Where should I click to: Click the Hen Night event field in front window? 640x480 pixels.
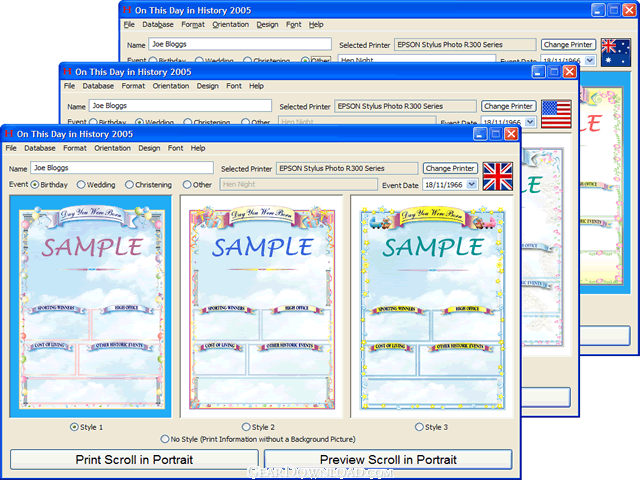point(298,184)
